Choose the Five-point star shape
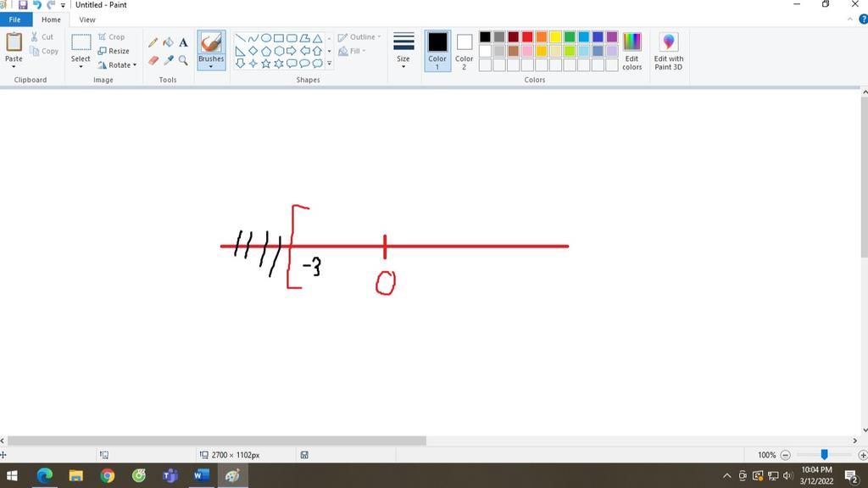Image resolution: width=868 pixels, height=488 pixels. (x=265, y=64)
